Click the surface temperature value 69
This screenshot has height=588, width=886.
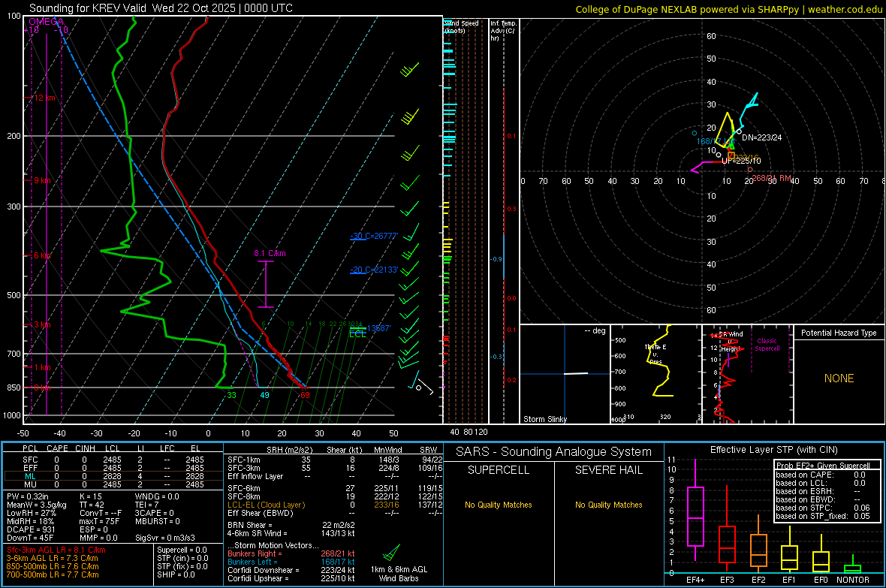click(x=305, y=395)
